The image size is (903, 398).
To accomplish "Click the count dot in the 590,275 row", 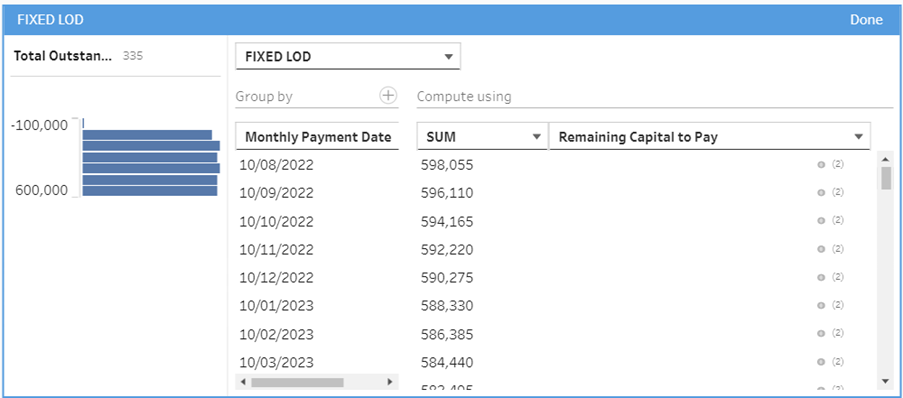I will pos(821,278).
